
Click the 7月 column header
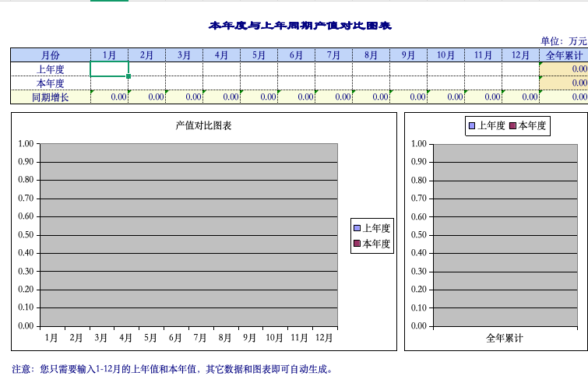334,55
